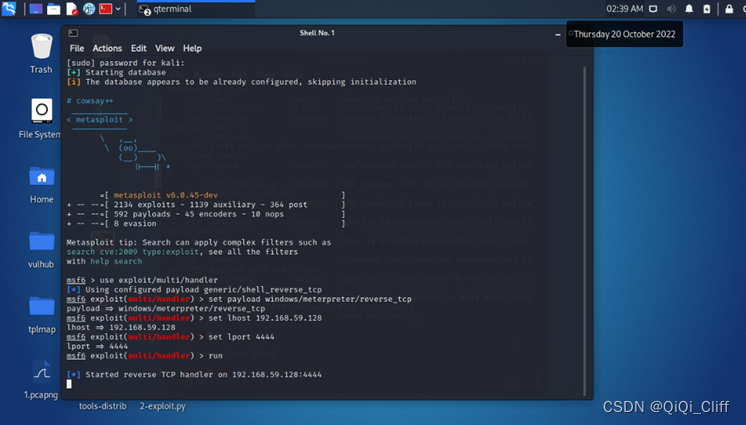The width and height of the screenshot is (746, 425).
Task: Click the lock screen panel icon
Action: pyautogui.click(x=729, y=9)
